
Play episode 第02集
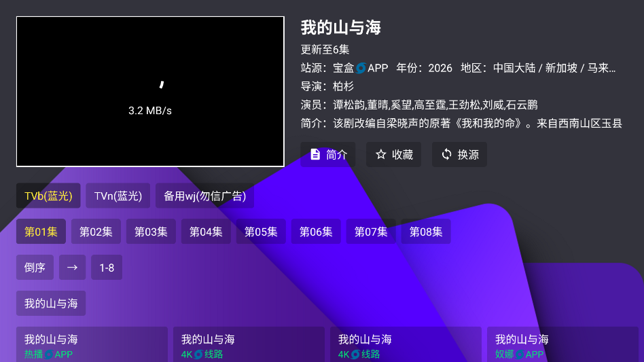pyautogui.click(x=96, y=232)
